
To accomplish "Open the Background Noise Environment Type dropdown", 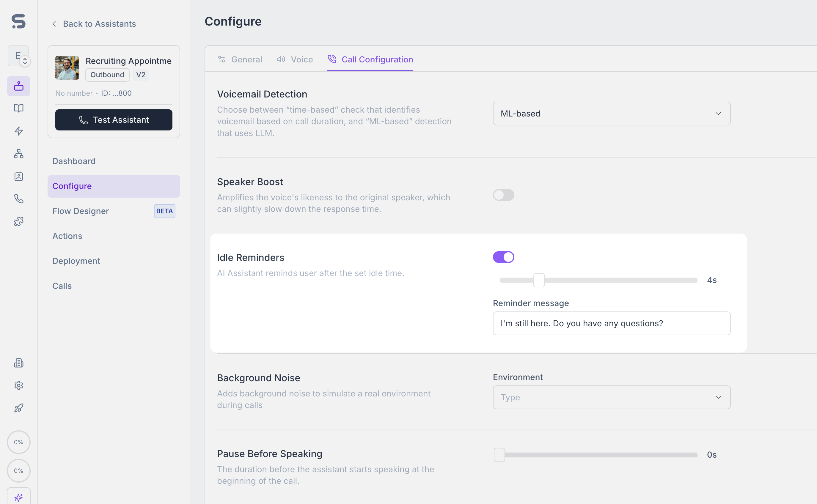I will click(x=612, y=397).
